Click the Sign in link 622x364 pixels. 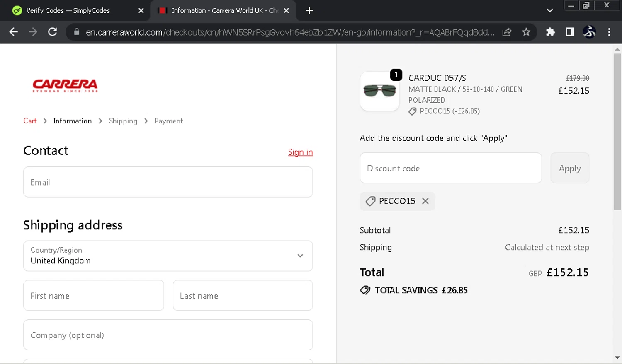(300, 152)
